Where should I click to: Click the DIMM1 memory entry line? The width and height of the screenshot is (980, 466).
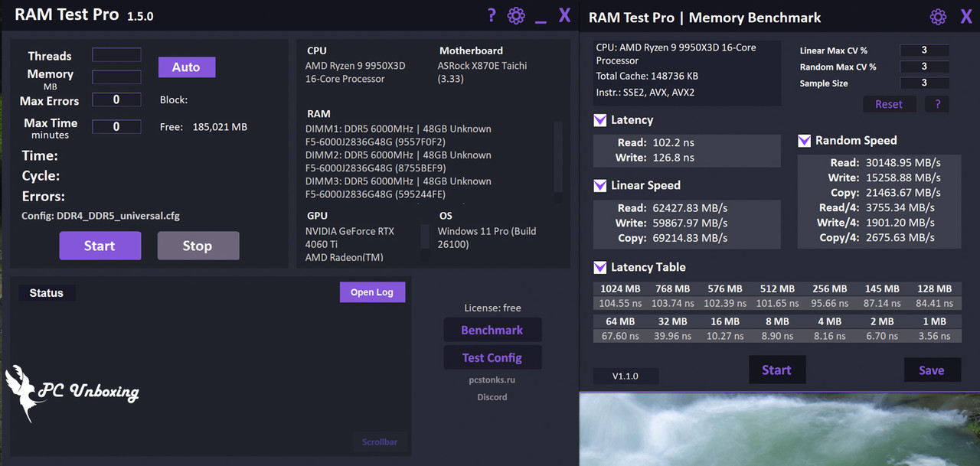(398, 135)
